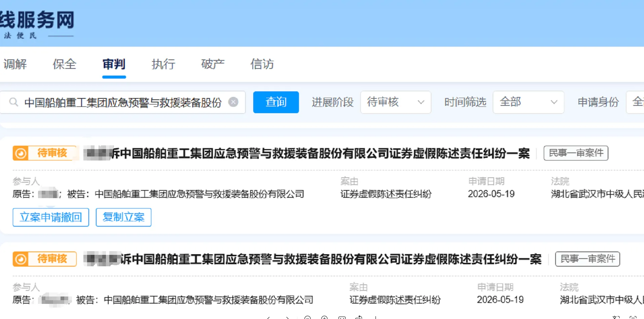Switch to the 信访 tab

[x=262, y=64]
